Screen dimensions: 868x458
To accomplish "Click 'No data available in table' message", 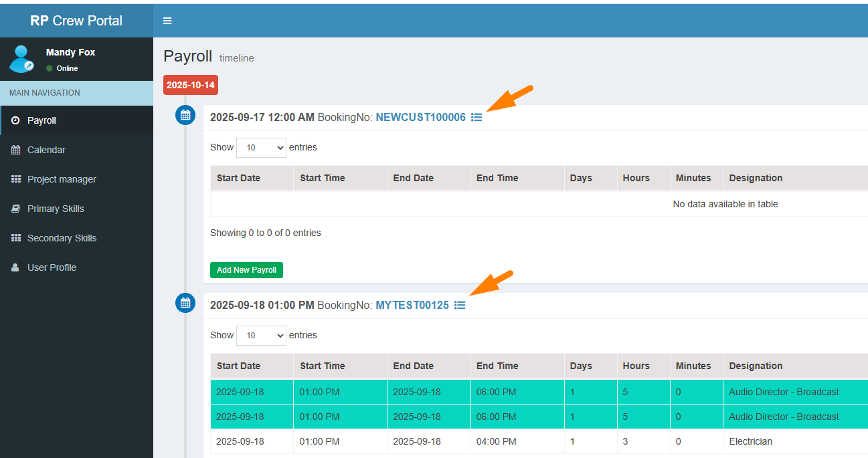I will pos(725,204).
